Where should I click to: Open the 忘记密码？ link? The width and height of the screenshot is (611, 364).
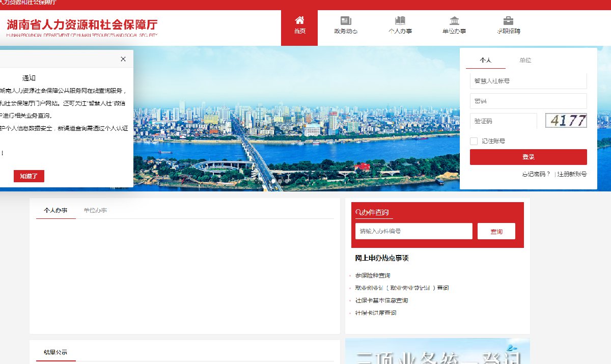pos(536,174)
